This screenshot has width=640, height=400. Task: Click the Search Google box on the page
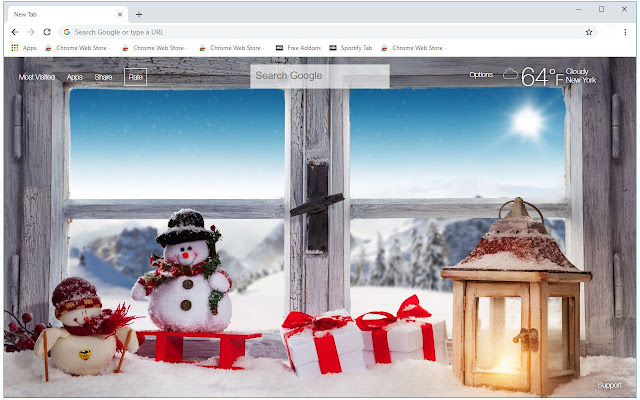click(320, 76)
